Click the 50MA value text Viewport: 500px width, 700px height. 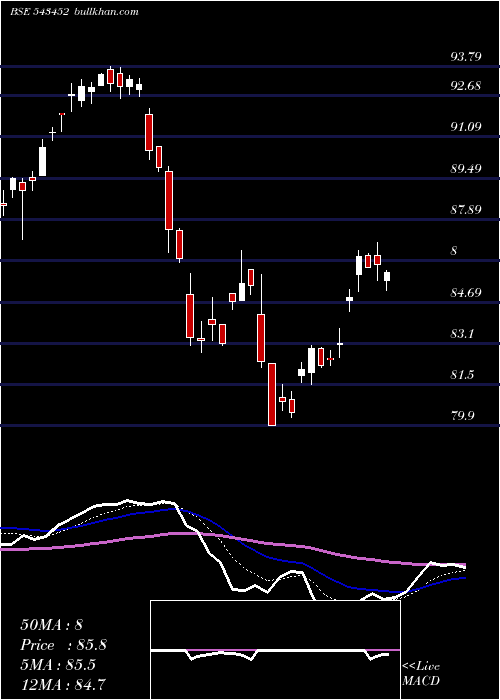point(51,625)
